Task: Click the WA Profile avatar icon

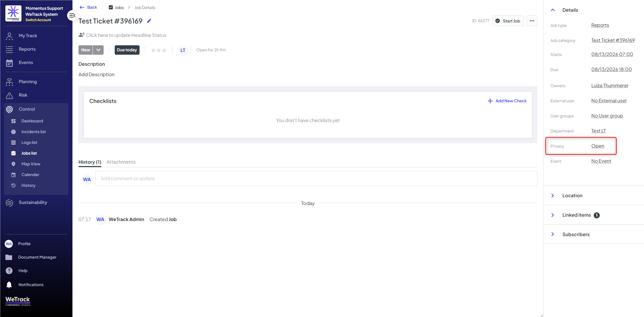Action: pyautogui.click(x=9, y=244)
